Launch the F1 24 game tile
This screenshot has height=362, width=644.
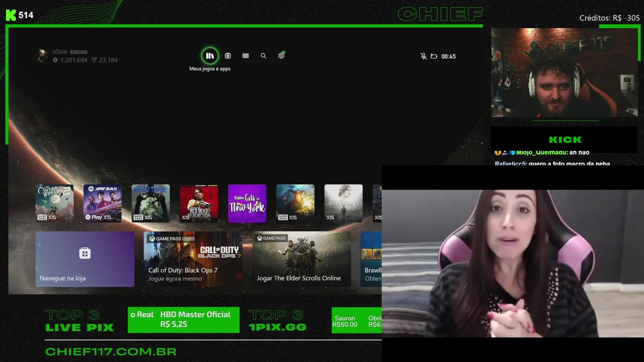(x=103, y=203)
